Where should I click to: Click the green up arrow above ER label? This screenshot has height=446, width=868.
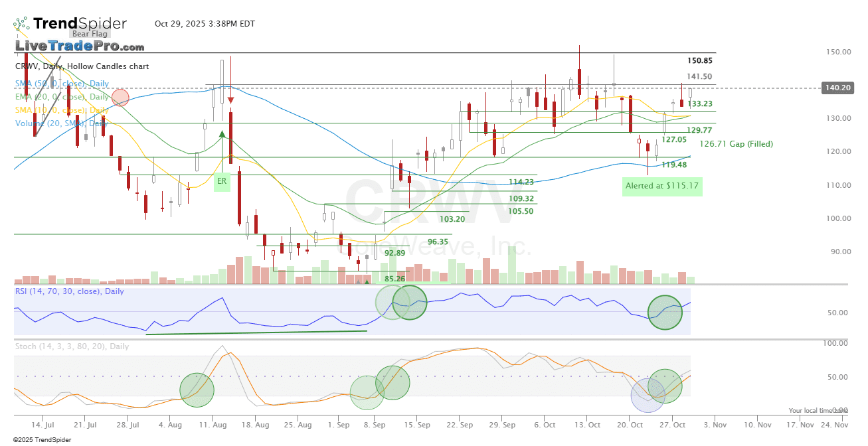point(222,135)
